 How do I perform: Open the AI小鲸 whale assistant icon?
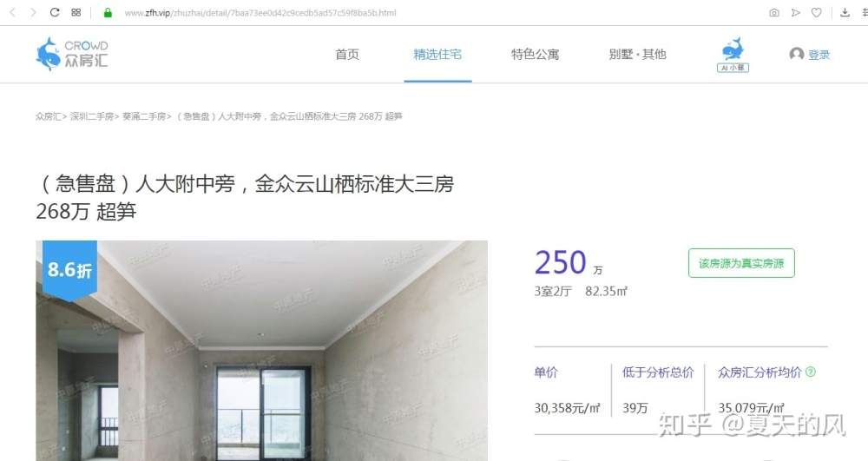733,54
